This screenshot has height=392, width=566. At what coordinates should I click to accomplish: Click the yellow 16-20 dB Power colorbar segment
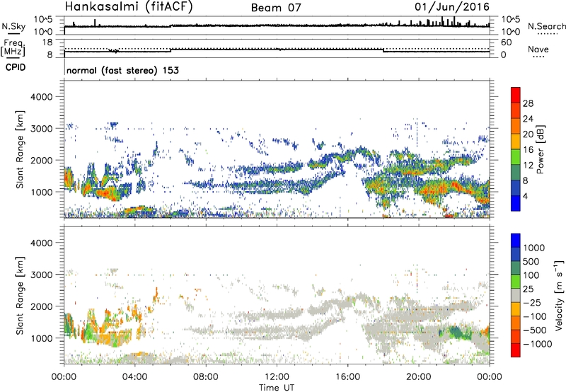[516, 141]
